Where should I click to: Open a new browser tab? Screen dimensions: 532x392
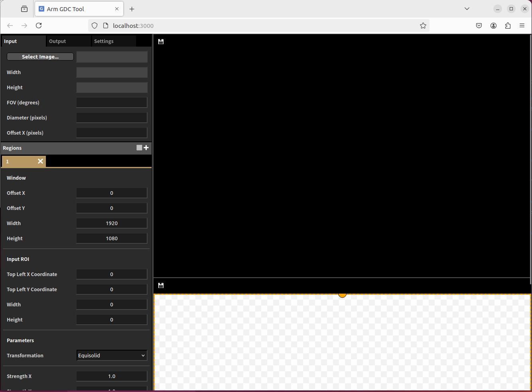click(132, 9)
